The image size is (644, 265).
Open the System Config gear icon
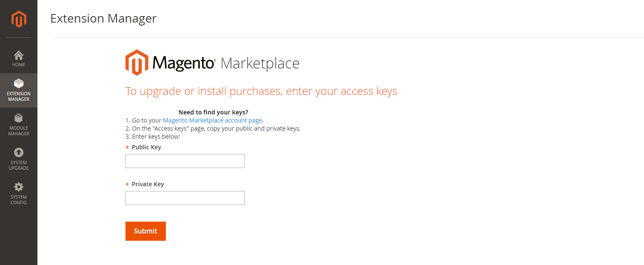pos(19,187)
